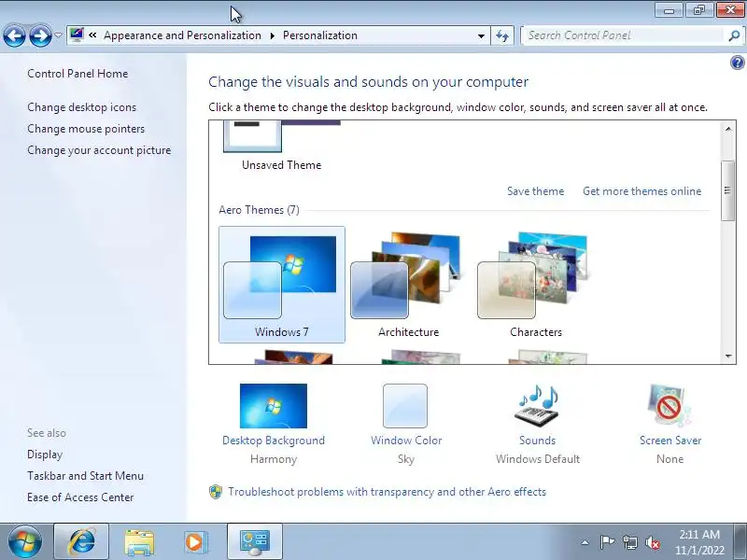Open Action Center flag icon

click(x=607, y=542)
